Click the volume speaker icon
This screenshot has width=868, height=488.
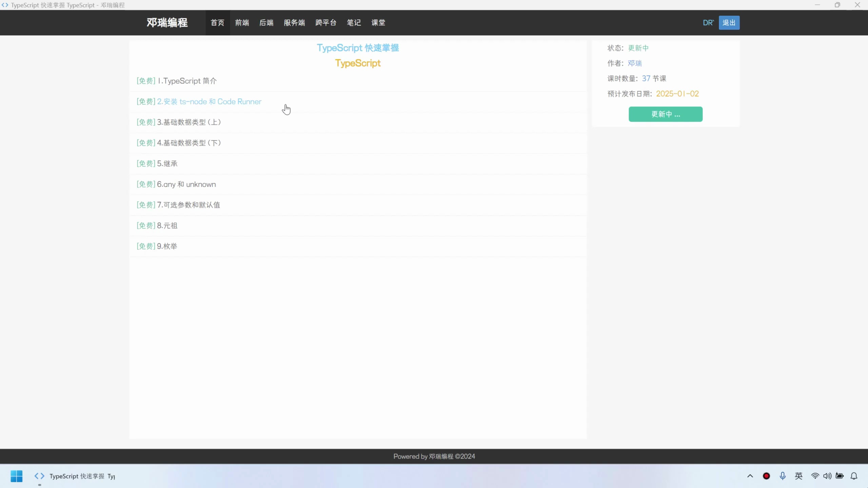(827, 476)
